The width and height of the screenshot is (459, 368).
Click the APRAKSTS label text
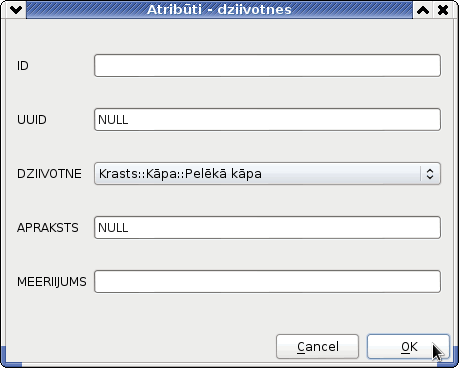pyautogui.click(x=48, y=228)
